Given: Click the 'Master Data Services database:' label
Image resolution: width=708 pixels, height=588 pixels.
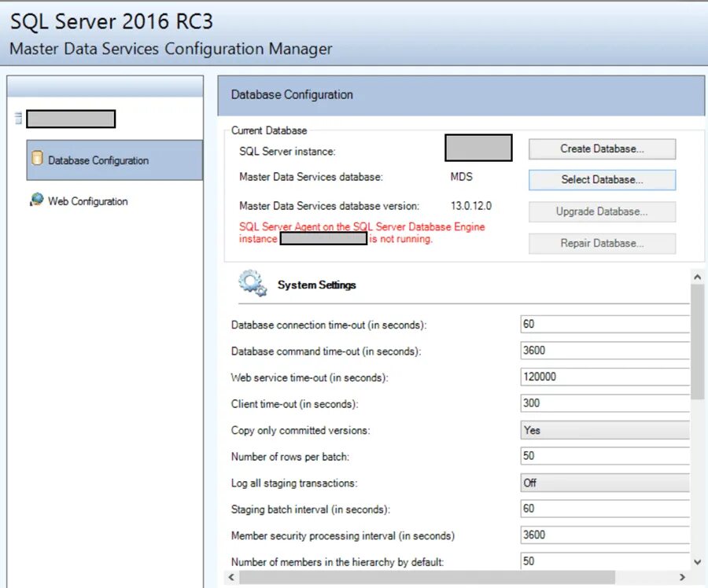Looking at the screenshot, I should 311,177.
